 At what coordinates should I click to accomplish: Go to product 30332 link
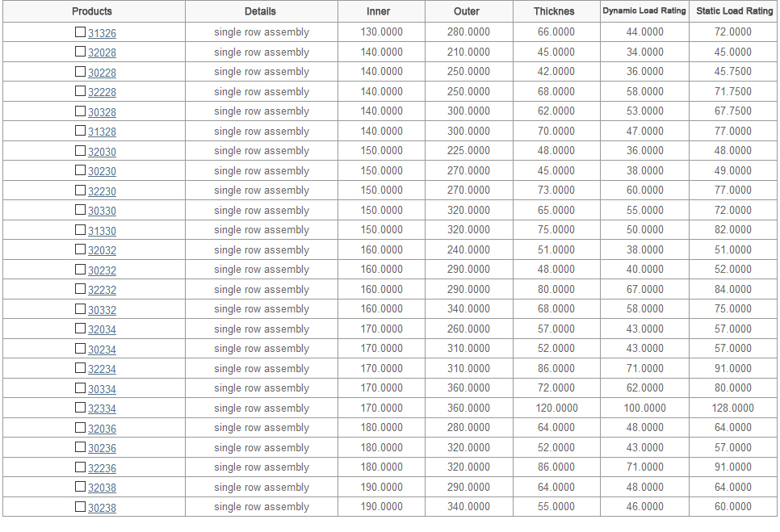tap(102, 310)
